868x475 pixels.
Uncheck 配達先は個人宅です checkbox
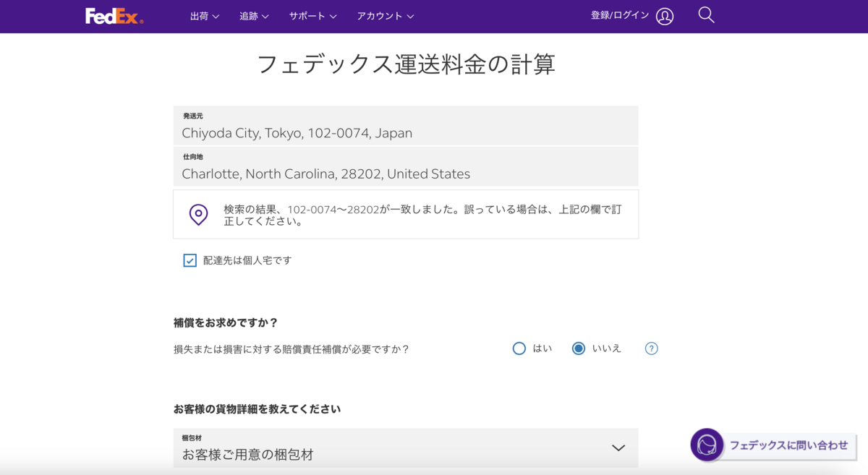(190, 260)
